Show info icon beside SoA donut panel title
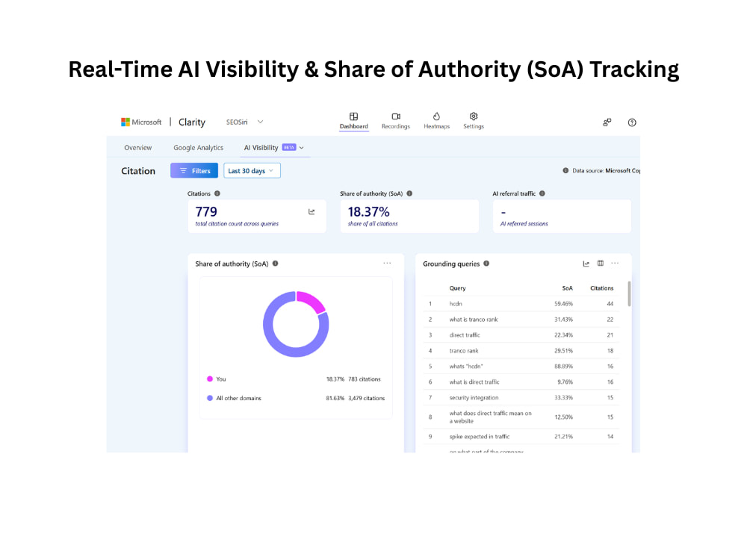Screen dimensions: 747x560 (276, 264)
